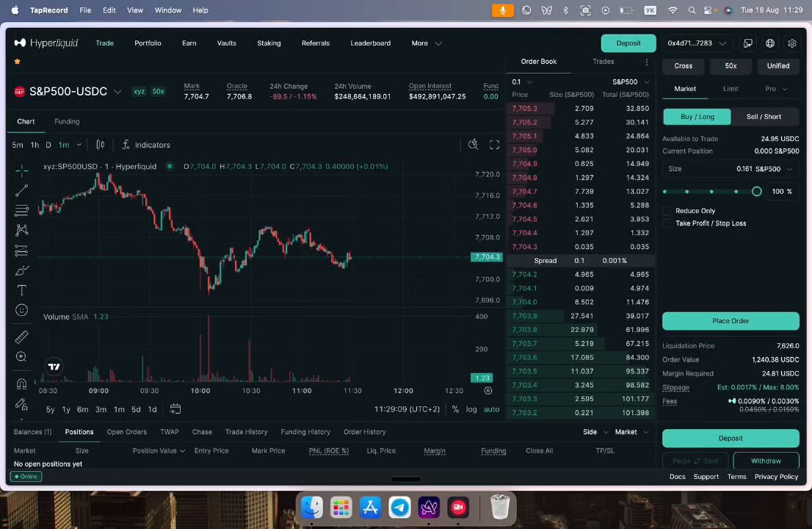
Task: Toggle the Unified account mode button
Action: pos(777,66)
